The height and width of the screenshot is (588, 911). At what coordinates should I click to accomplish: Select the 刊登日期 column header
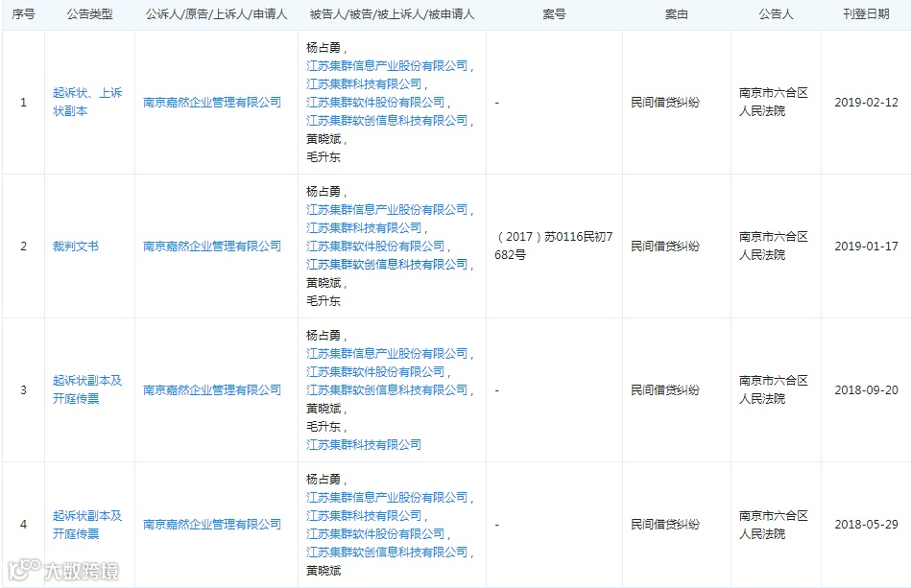tap(866, 14)
